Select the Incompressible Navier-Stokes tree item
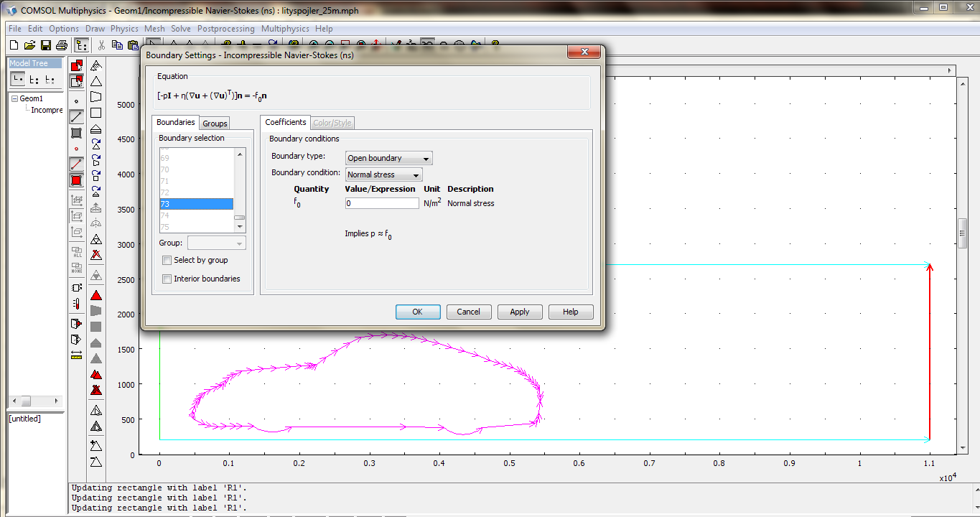This screenshot has height=517, width=980. [47, 110]
